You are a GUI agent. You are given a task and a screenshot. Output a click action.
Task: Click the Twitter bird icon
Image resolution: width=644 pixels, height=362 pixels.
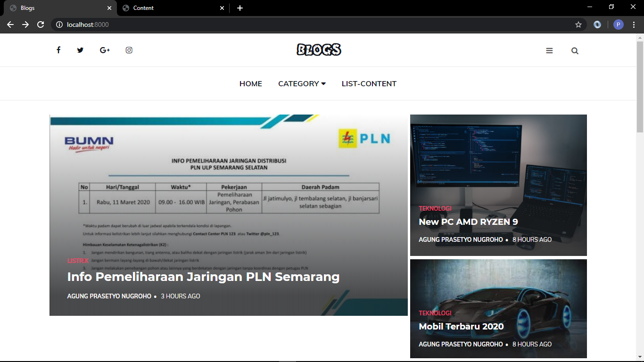80,50
